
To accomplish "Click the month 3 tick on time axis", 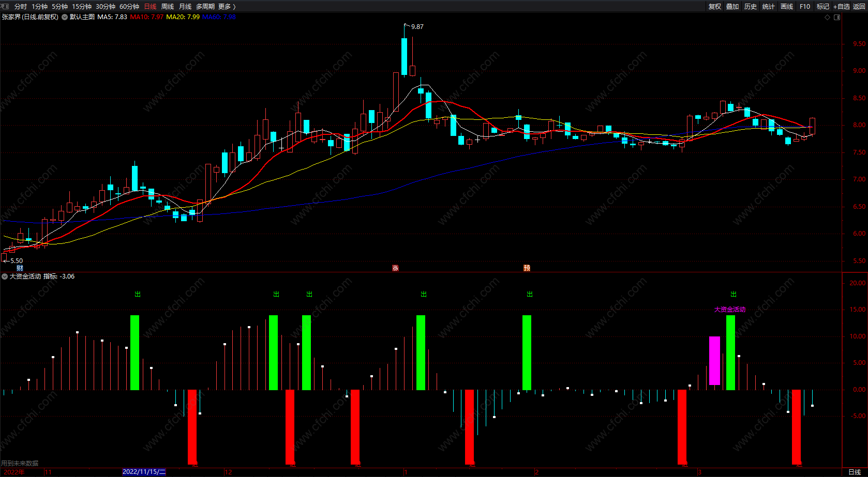I will tap(699, 472).
